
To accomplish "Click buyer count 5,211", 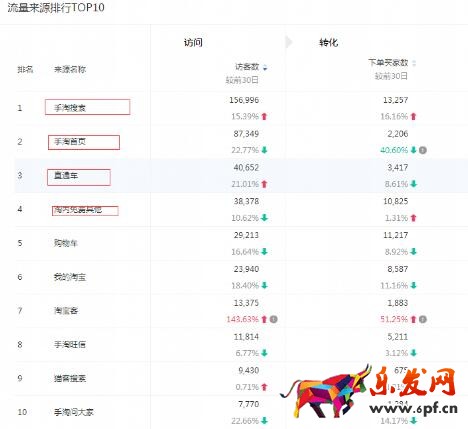I will pyautogui.click(x=398, y=337).
